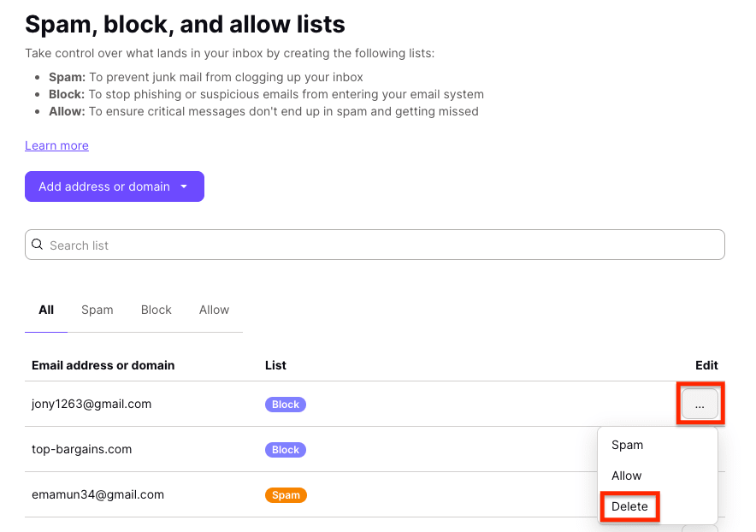Choose Allow from the context menu
Screen dimensions: 756x532
point(626,476)
